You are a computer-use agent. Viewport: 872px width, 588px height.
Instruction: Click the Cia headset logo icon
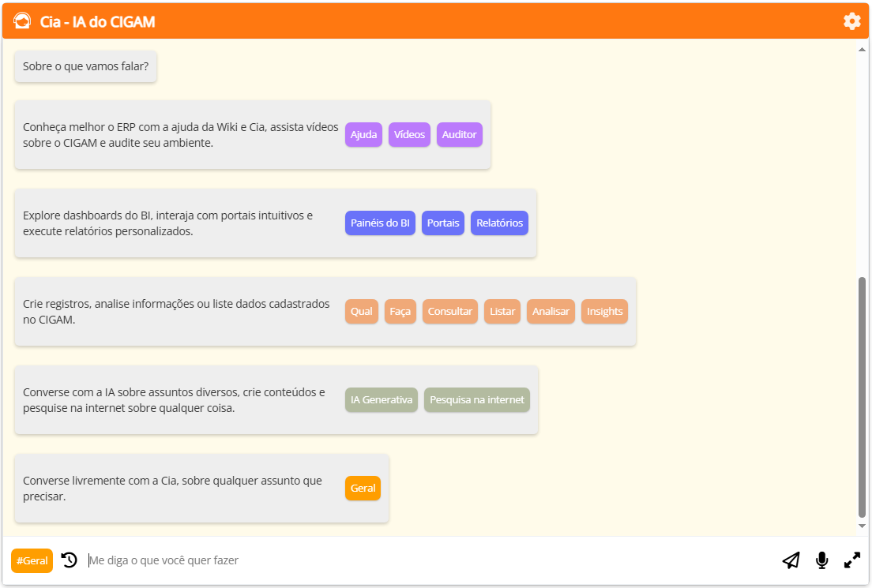click(x=22, y=21)
